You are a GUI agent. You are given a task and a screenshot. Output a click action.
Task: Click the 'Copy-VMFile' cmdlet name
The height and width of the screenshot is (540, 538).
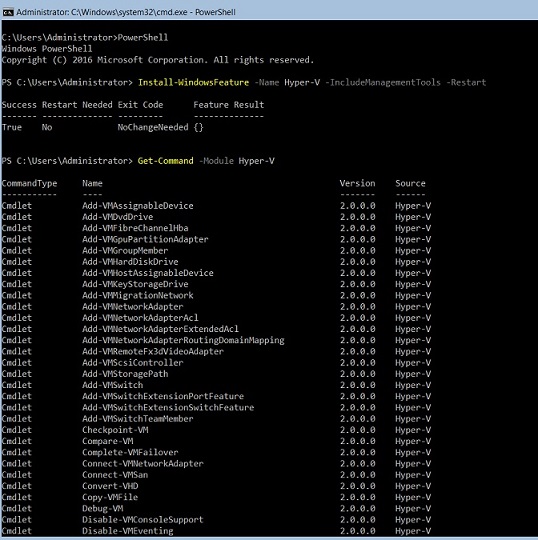[110, 497]
